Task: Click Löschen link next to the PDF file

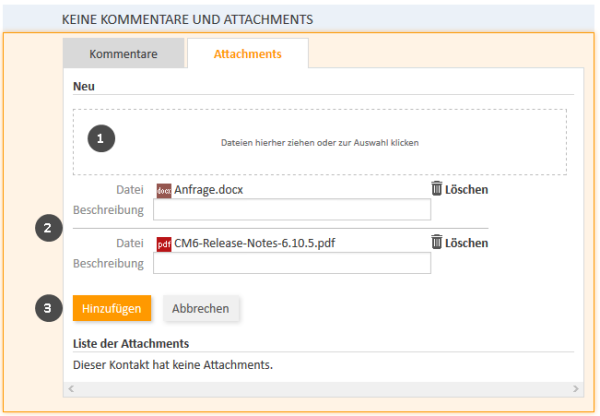Action: (x=466, y=243)
